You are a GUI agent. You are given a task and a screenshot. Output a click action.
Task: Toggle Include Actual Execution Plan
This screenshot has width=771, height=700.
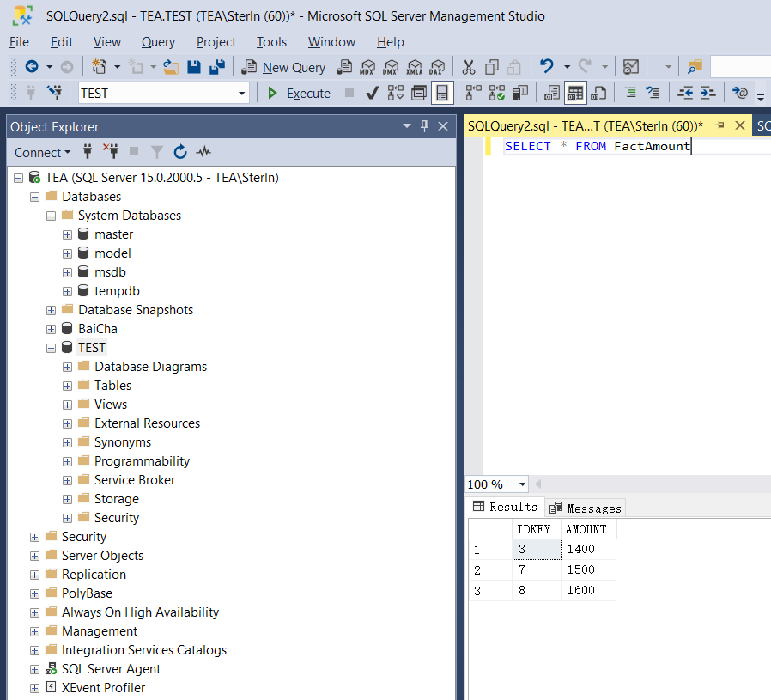[x=473, y=93]
